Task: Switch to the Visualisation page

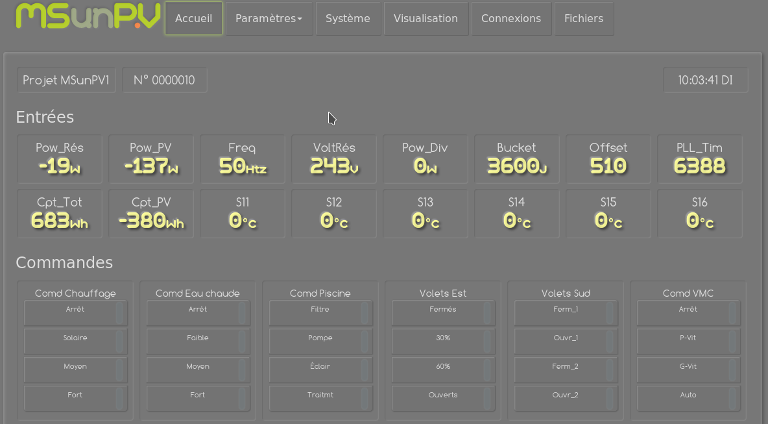Action: click(425, 18)
